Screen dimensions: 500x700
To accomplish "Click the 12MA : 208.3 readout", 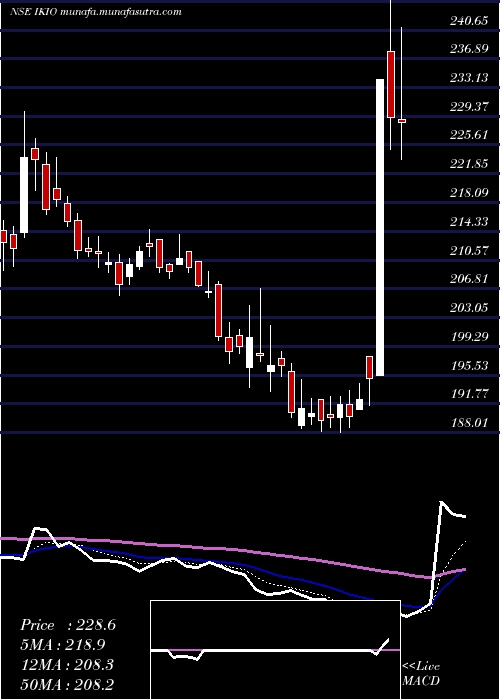I will pyautogui.click(x=68, y=665).
